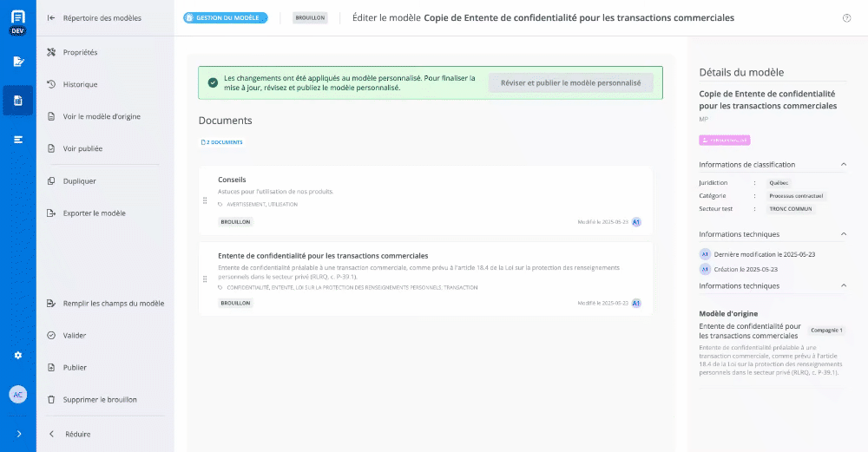This screenshot has width=868, height=452.
Task: Select the highlighted templates icon in sidebar
Action: point(18,101)
